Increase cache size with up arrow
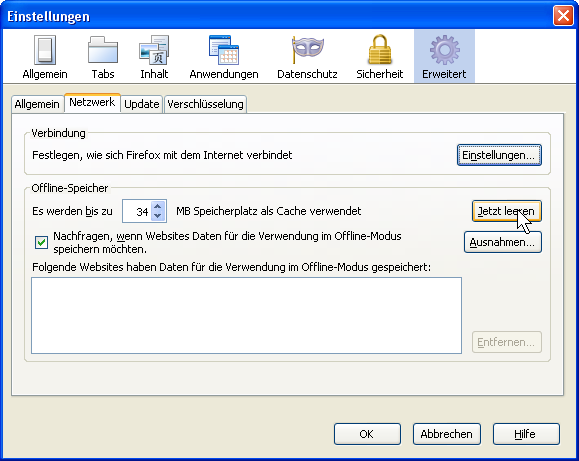579x461 pixels. pyautogui.click(x=158, y=206)
